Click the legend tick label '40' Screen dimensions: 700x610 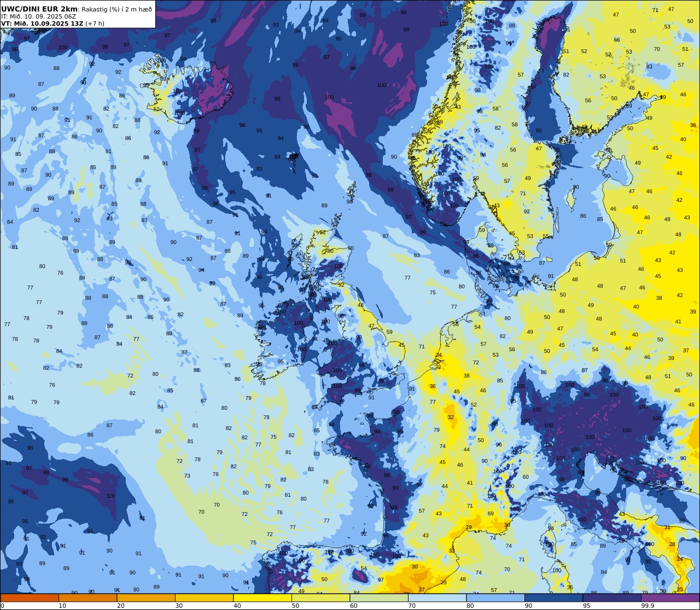237,606
